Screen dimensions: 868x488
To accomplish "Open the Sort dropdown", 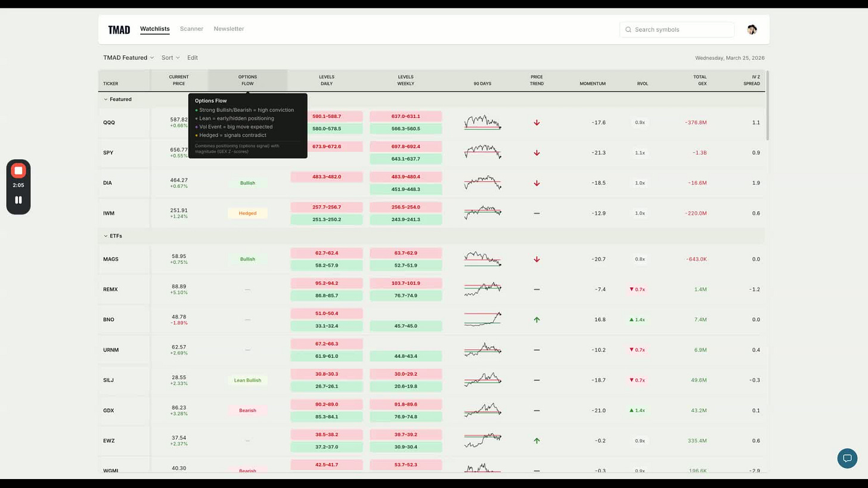I will point(170,58).
